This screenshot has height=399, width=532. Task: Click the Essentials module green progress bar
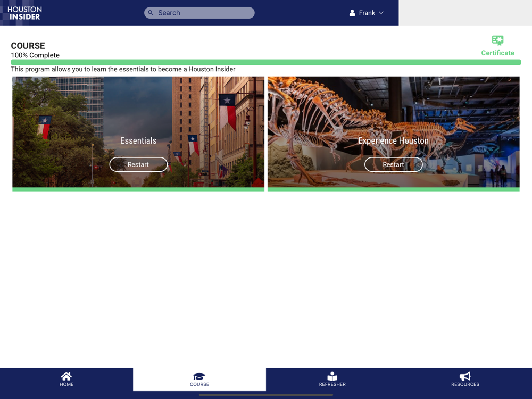click(138, 189)
